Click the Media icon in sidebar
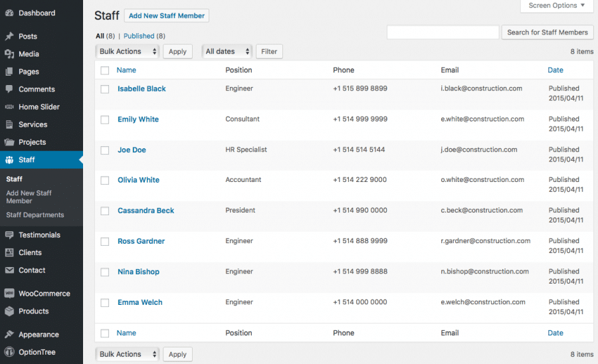598x364 pixels. tap(9, 54)
